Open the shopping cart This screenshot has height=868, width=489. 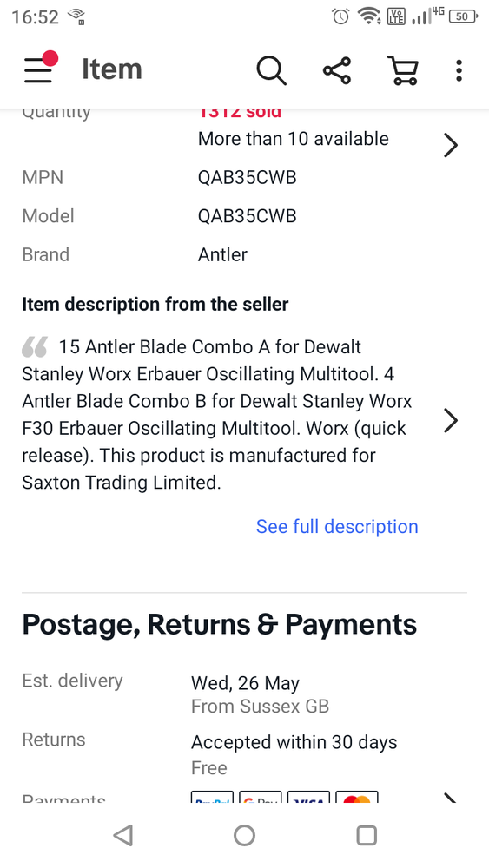[403, 70]
